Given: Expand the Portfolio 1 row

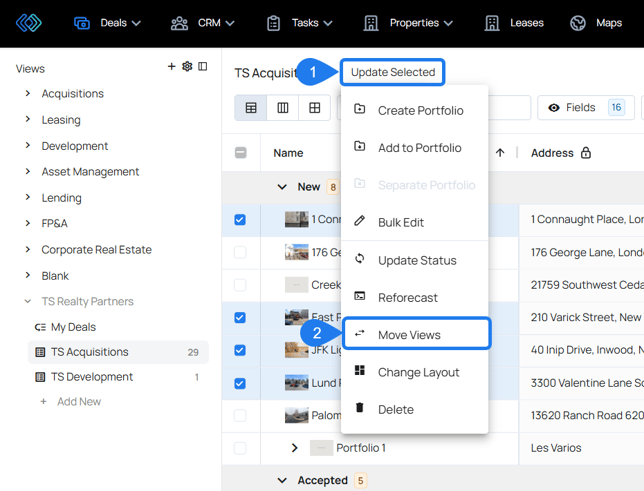Looking at the screenshot, I should [294, 448].
